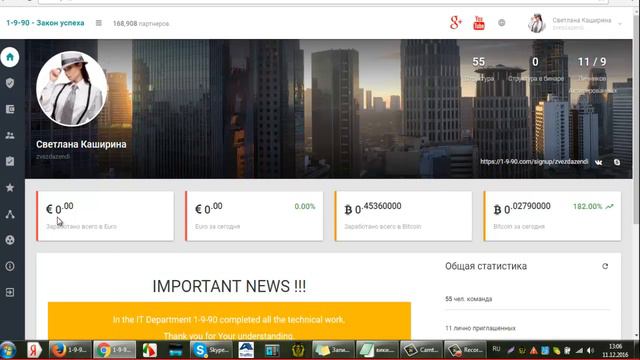Screen dimensions: 640x360
Task: Click the logout exit icon in sidebar
Action: 10,292
